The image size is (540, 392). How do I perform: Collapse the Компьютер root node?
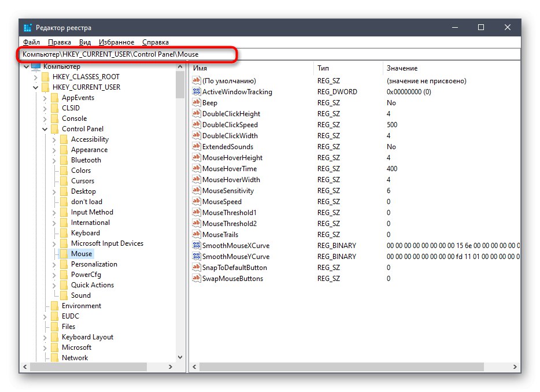pos(26,66)
